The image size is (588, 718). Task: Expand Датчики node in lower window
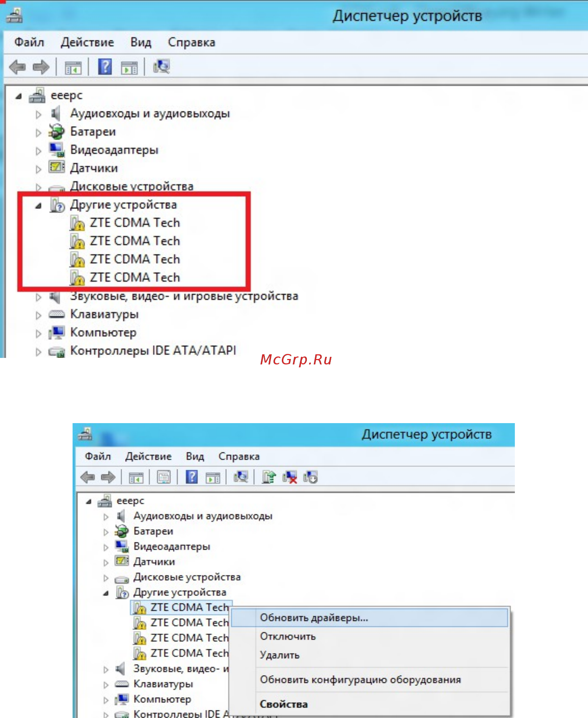106,563
